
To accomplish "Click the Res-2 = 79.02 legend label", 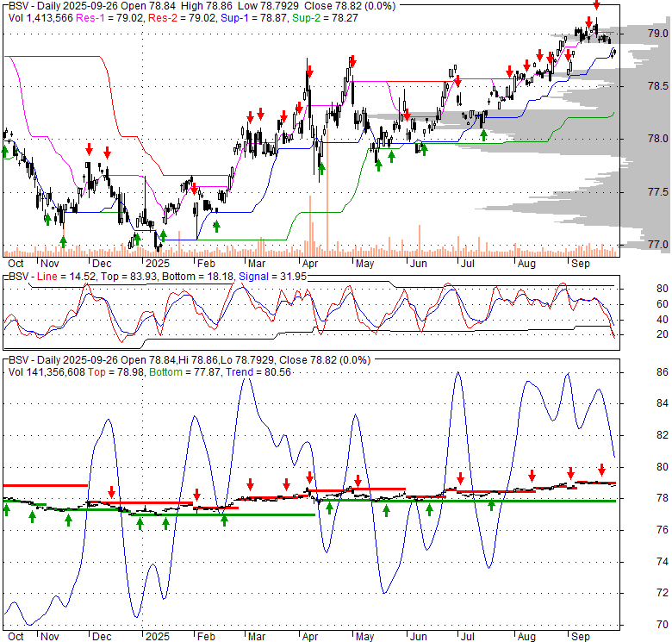I will (x=182, y=18).
